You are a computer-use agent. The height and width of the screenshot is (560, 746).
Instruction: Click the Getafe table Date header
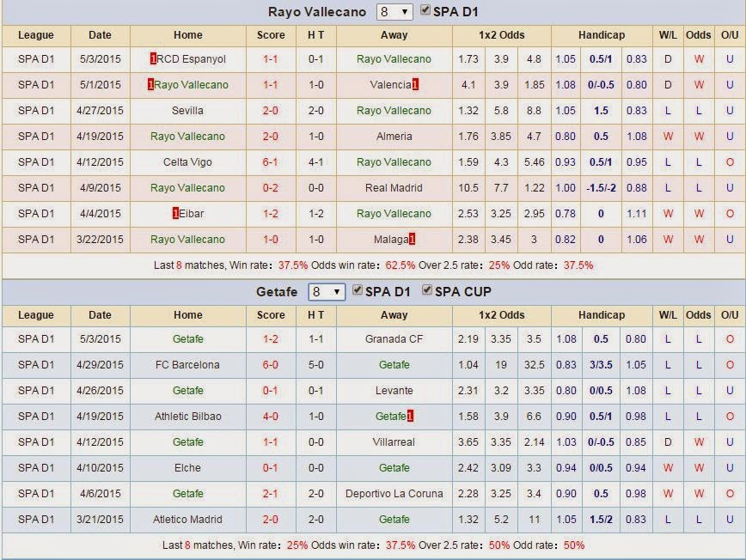(x=100, y=314)
